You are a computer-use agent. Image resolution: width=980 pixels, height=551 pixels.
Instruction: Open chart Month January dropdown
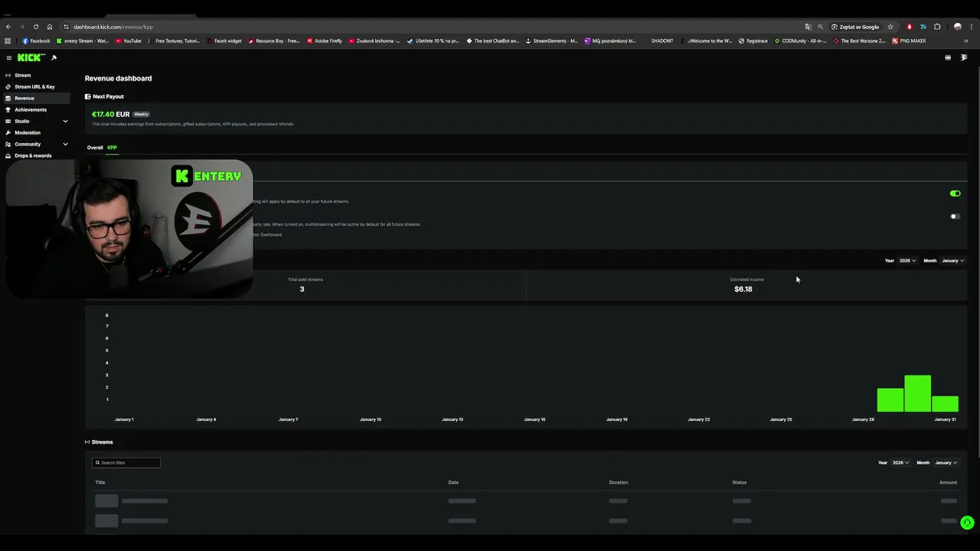[952, 261]
